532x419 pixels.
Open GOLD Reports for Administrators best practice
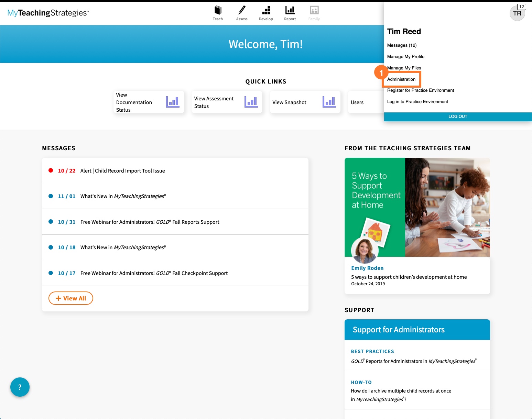[x=414, y=361]
